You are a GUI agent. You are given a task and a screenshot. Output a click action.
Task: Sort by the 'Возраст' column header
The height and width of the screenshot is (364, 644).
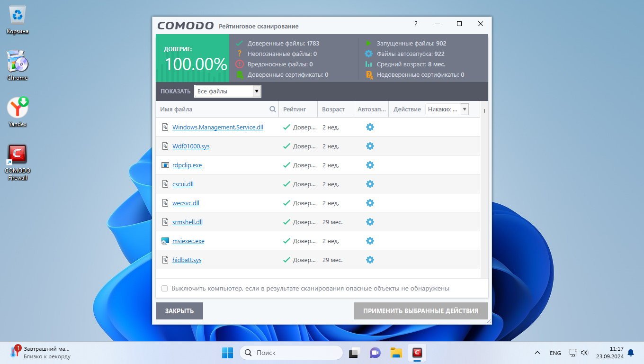(x=333, y=109)
